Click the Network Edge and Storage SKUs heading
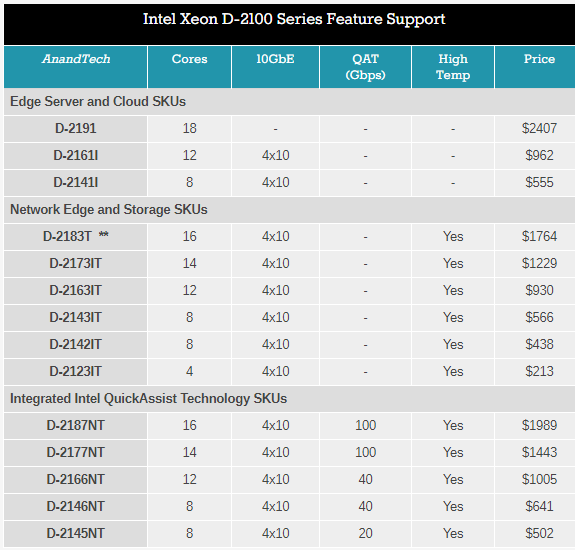 [109, 209]
